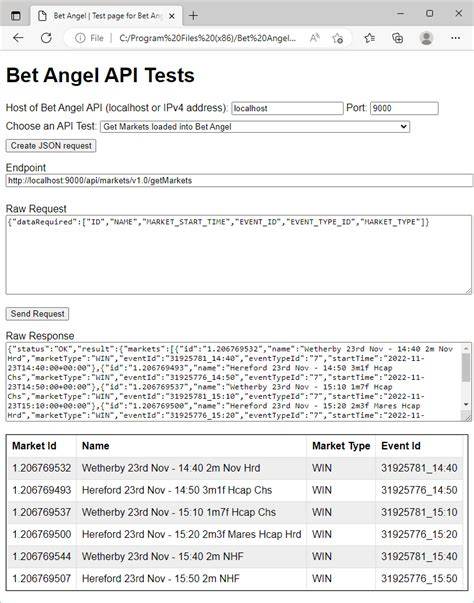
Task: Close the Bet Angel tab
Action: [172, 16]
